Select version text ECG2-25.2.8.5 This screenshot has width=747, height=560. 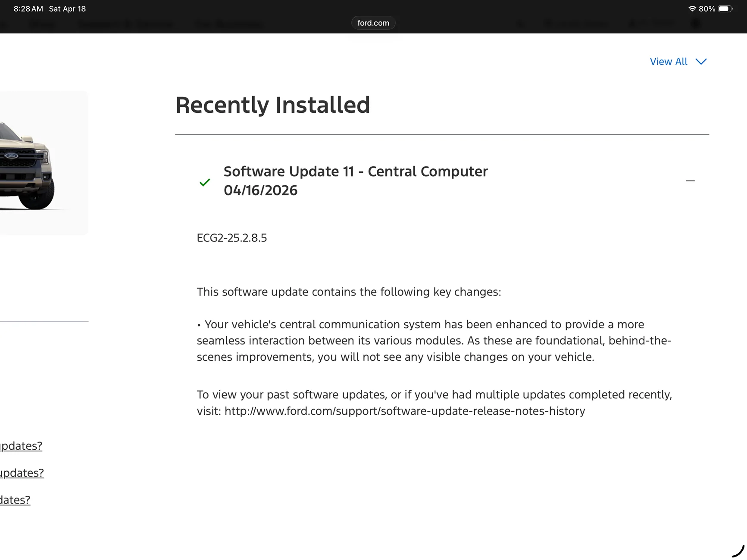click(x=232, y=238)
